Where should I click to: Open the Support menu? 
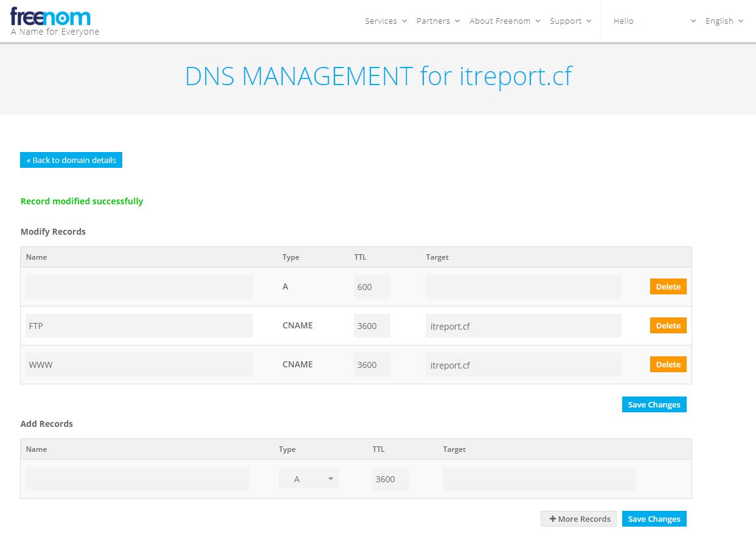coord(570,21)
